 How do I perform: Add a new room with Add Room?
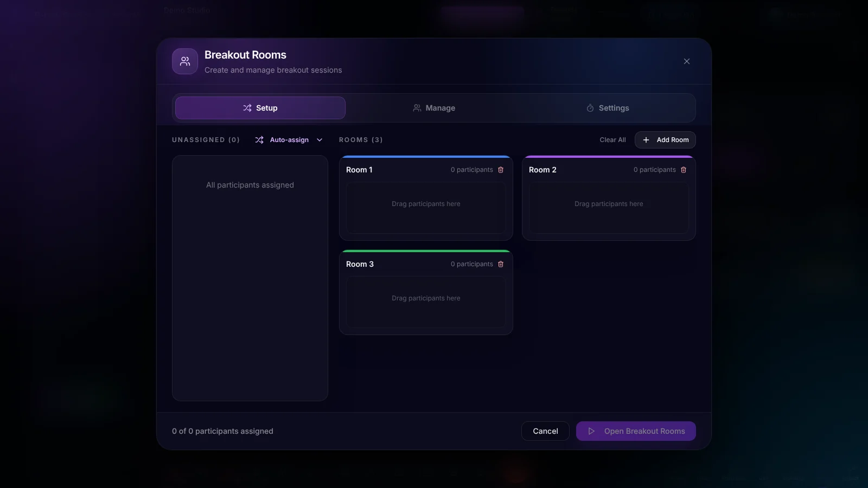[x=665, y=140]
